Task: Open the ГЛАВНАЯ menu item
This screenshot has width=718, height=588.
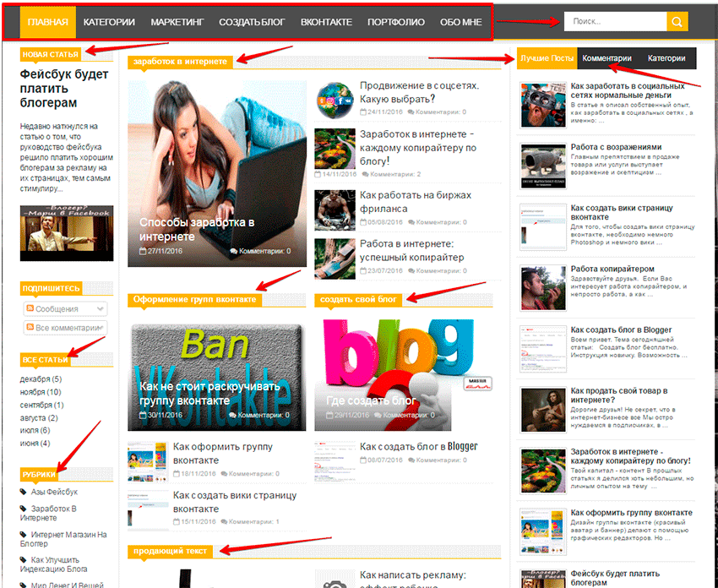Action: (47, 22)
